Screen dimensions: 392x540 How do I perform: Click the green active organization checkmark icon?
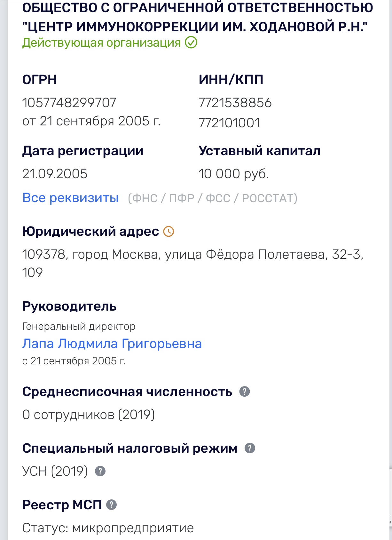click(x=191, y=43)
